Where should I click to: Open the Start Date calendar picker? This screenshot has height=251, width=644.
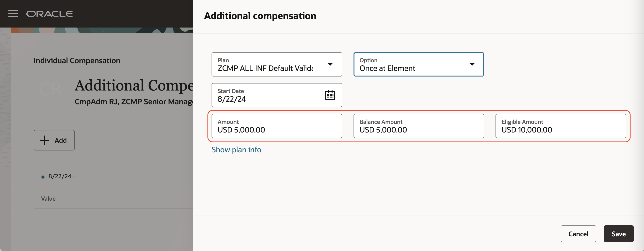[330, 95]
